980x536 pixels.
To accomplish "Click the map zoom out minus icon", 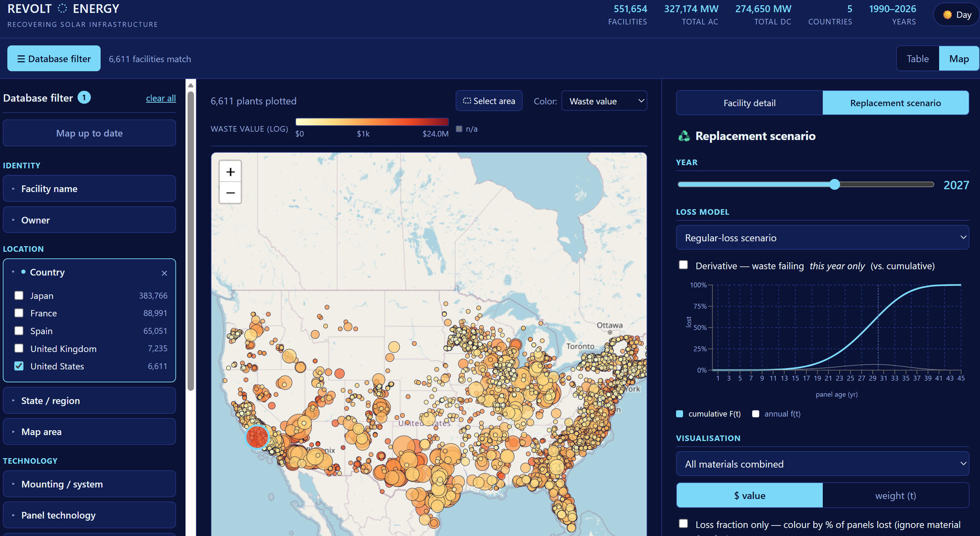I will point(230,193).
